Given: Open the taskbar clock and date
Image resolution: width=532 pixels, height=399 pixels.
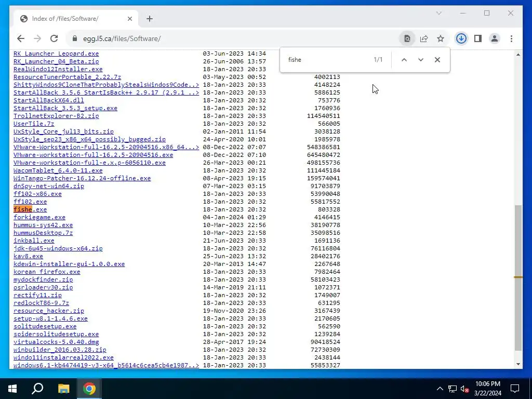Looking at the screenshot, I should click(x=487, y=389).
